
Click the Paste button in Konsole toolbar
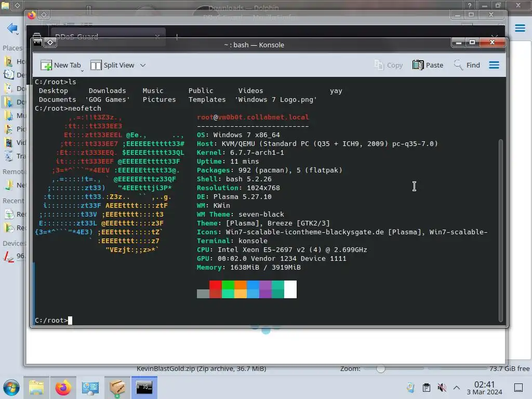[428, 65]
